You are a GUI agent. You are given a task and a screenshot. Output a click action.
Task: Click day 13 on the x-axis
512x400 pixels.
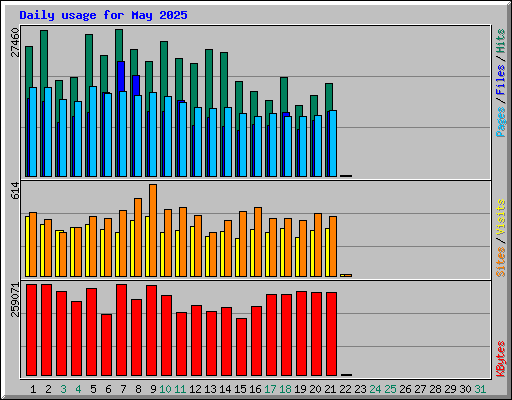coord(210,389)
